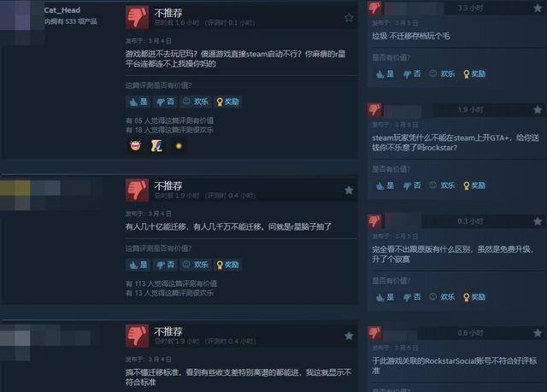
Task: Vote 否 on the GTA+ rockstar review
Action: [x=412, y=185]
